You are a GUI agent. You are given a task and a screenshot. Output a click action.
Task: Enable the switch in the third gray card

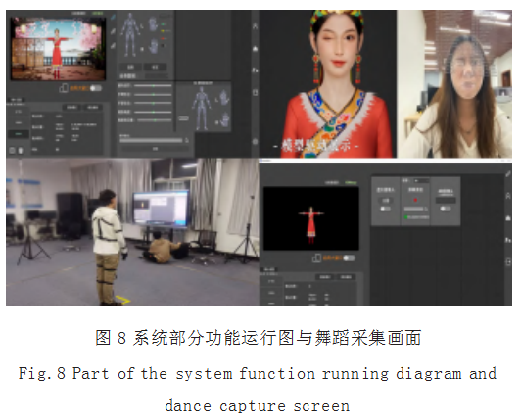click(x=445, y=209)
